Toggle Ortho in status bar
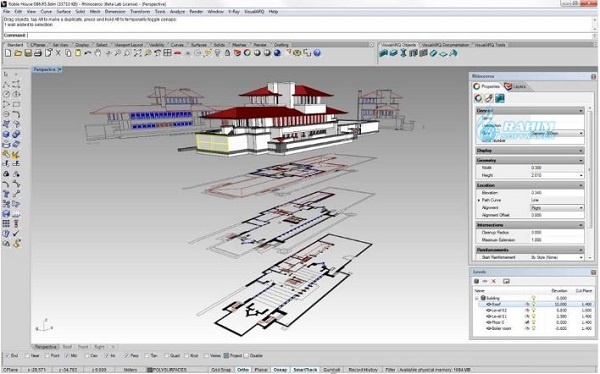The width and height of the screenshot is (600, 374). (243, 370)
